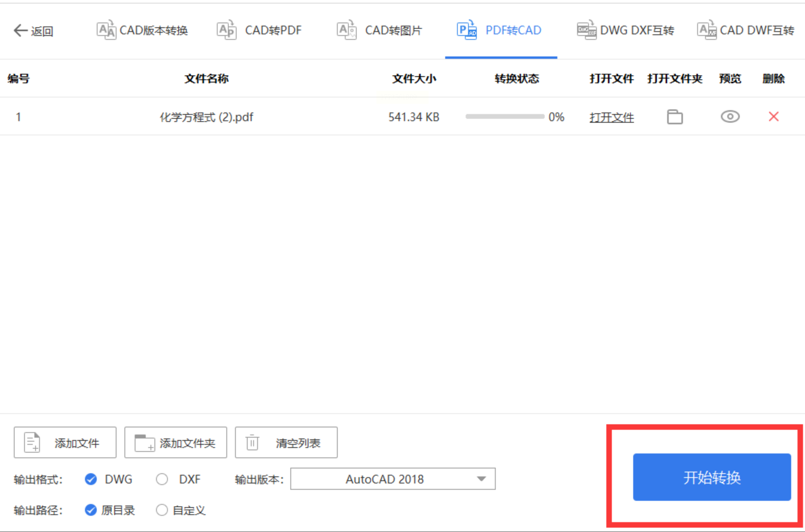
Task: Open containing folder for 化学方程式 file
Action: coord(675,117)
